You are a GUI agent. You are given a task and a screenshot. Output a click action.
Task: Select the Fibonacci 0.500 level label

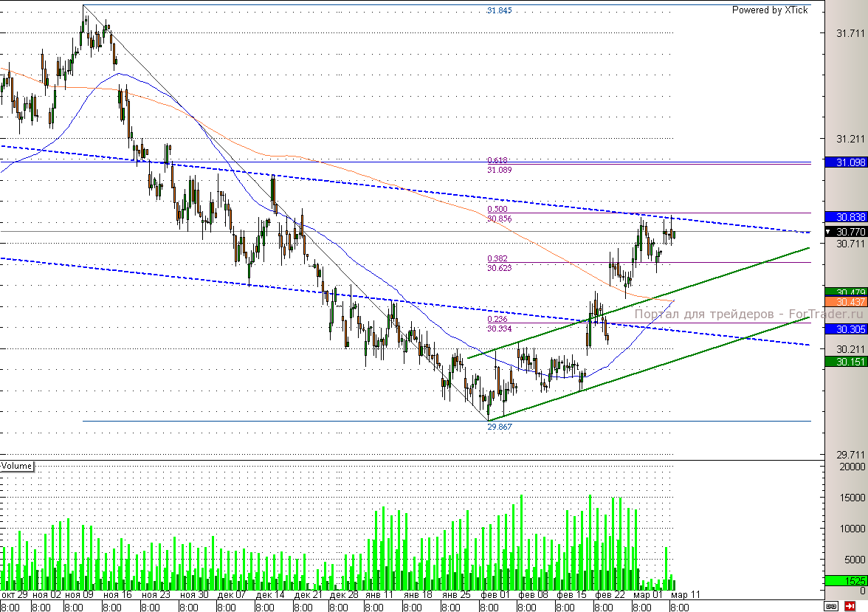coord(497,209)
